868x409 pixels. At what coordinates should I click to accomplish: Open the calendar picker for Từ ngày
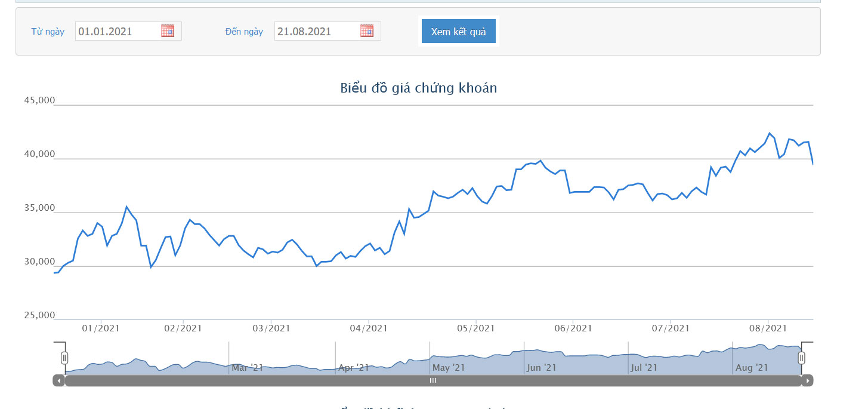tap(168, 31)
